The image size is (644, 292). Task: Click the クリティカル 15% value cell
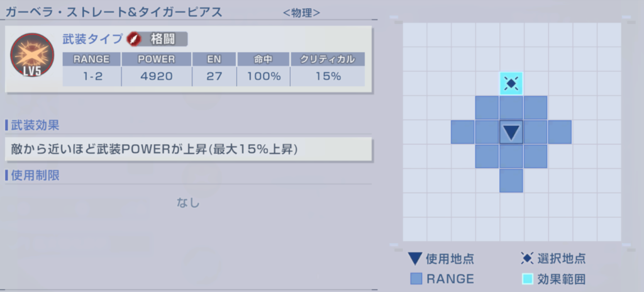point(327,77)
